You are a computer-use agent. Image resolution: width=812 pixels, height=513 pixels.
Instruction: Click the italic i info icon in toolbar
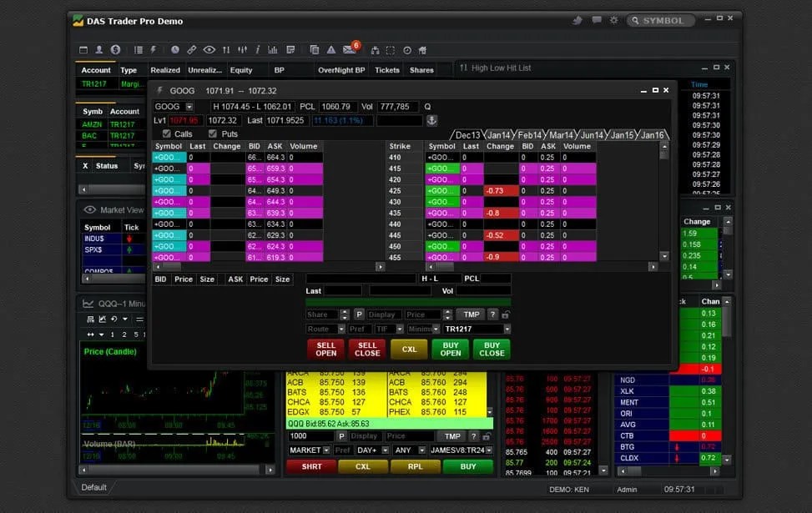pos(257,50)
